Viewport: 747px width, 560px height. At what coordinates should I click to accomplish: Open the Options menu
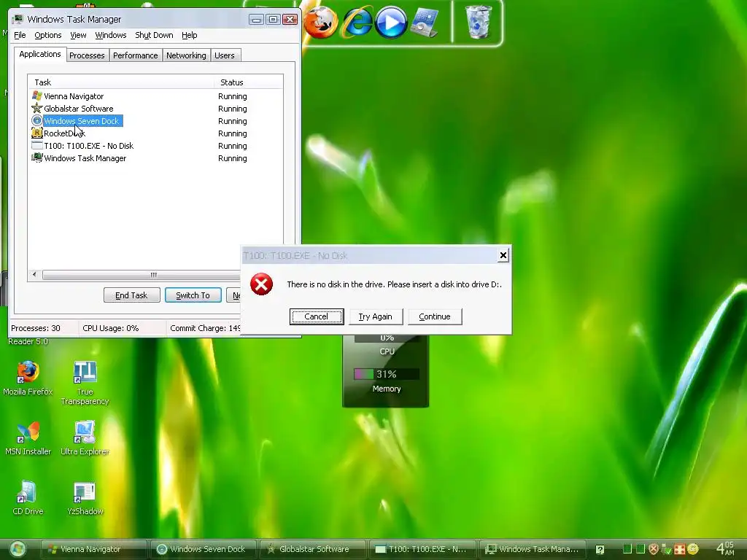pyautogui.click(x=47, y=35)
